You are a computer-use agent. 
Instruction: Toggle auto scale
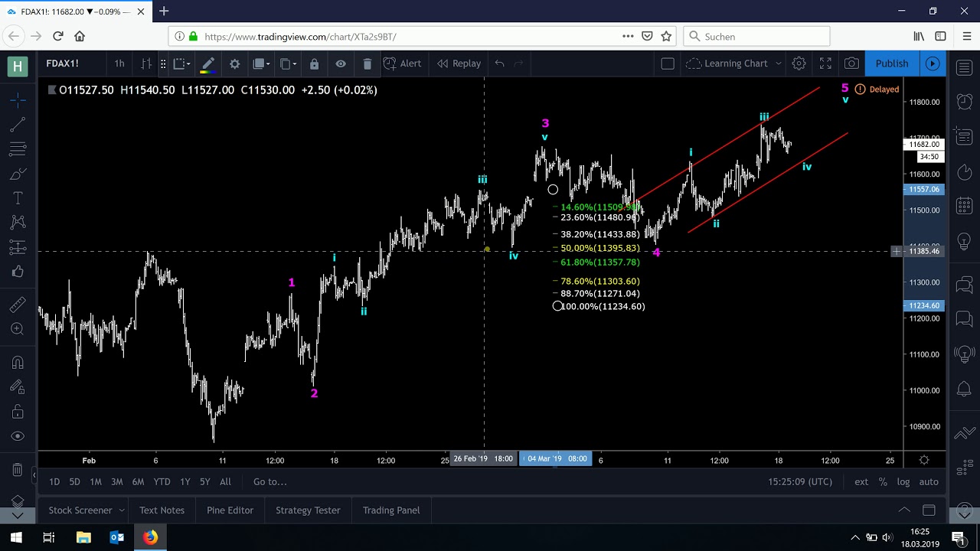[929, 481]
